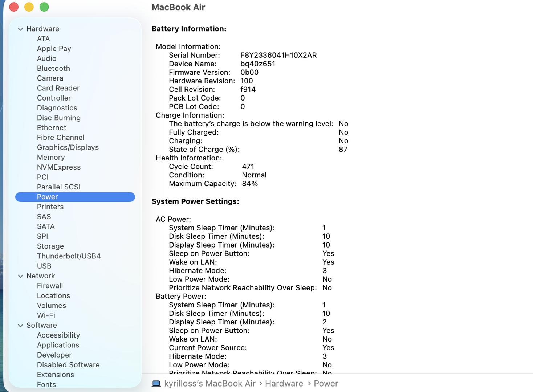Open Graphics/Displays in the sidebar
The image size is (533, 392).
point(68,147)
